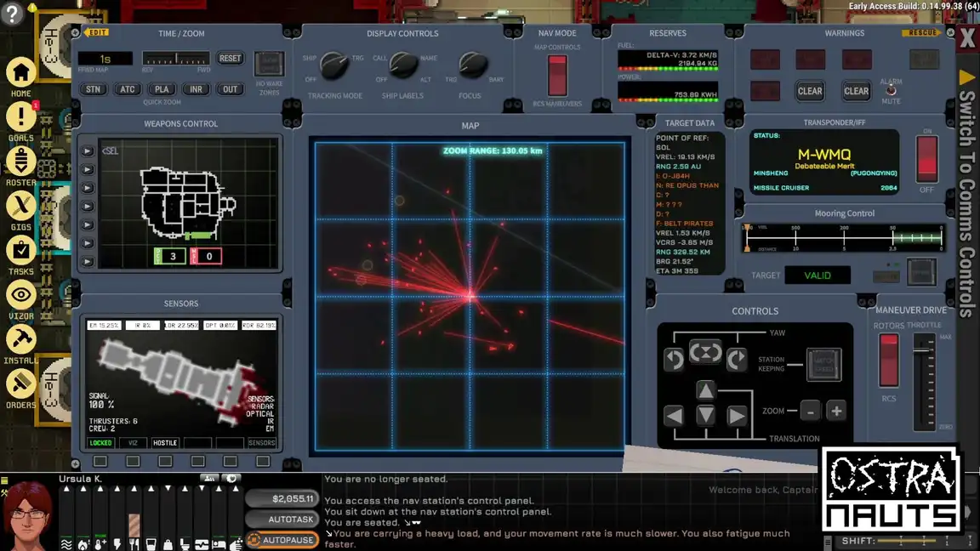Open the Orders sidebar icon

[20, 383]
